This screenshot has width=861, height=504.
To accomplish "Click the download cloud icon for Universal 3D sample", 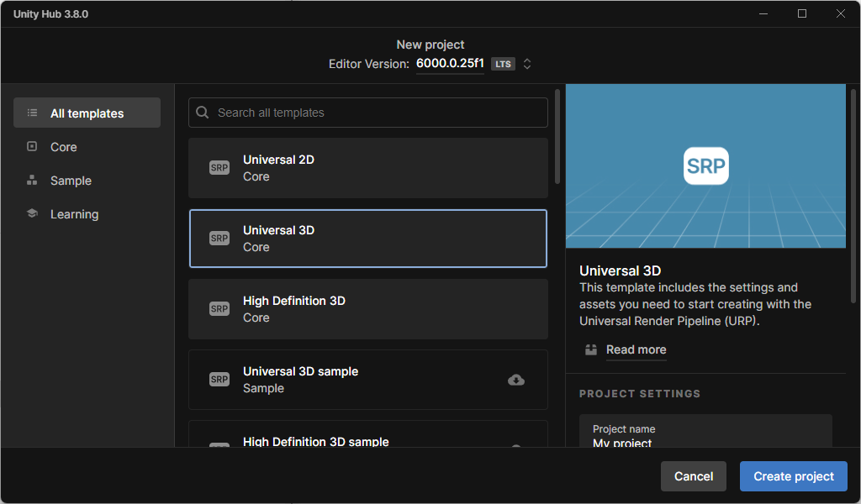I will pos(516,380).
